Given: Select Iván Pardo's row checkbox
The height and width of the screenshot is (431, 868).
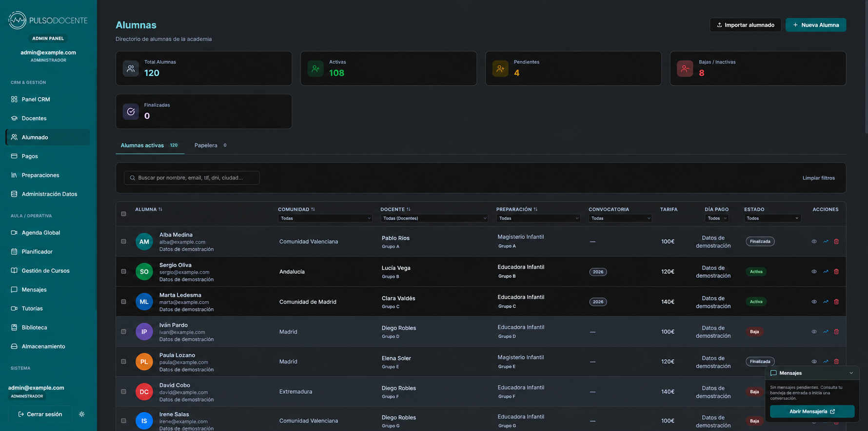Looking at the screenshot, I should (x=123, y=332).
